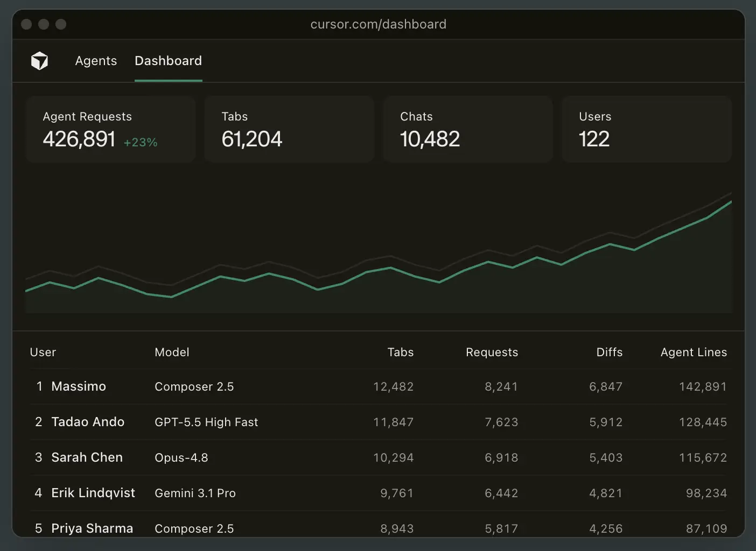This screenshot has width=756, height=551.
Task: Click the 12,482 tabs value
Action: click(393, 387)
